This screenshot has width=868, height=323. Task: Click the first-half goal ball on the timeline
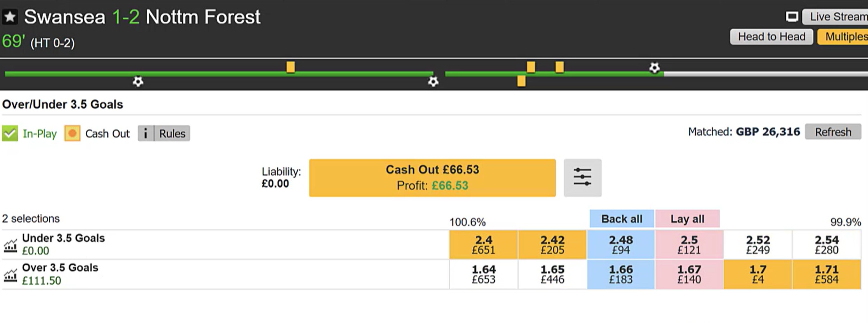(138, 81)
